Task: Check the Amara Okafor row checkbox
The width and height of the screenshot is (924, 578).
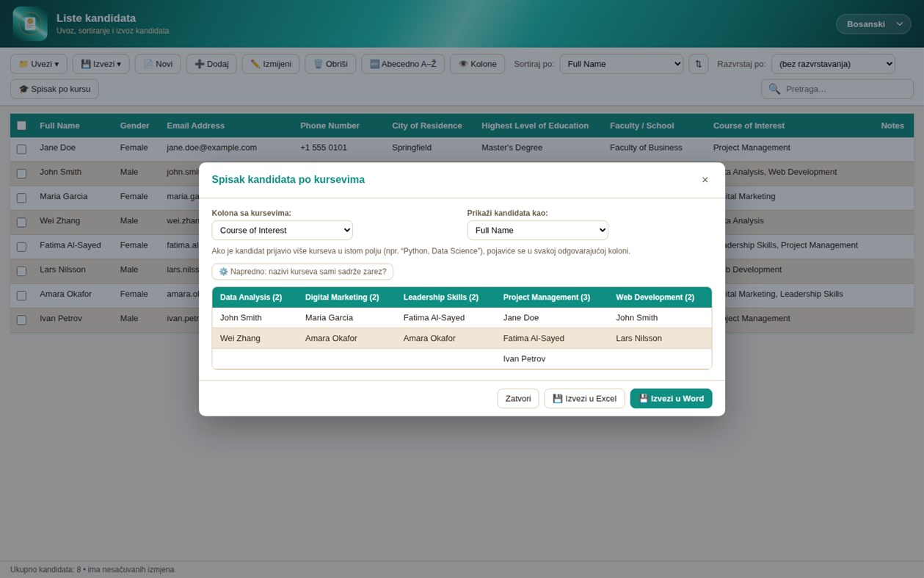Action: (21, 295)
